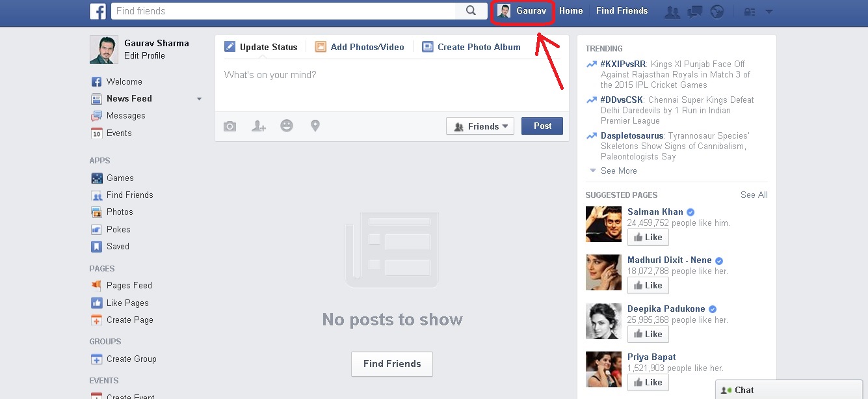Open account menu dropdown arrow

pos(769,11)
